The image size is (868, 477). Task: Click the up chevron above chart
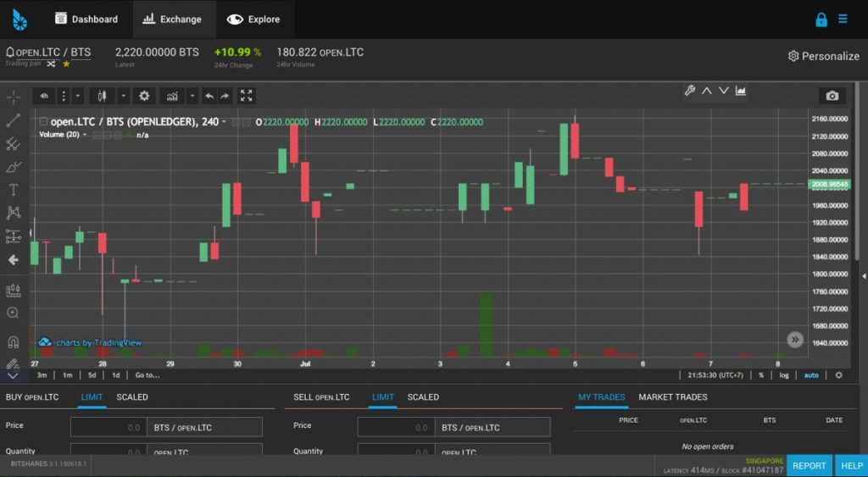pos(707,91)
